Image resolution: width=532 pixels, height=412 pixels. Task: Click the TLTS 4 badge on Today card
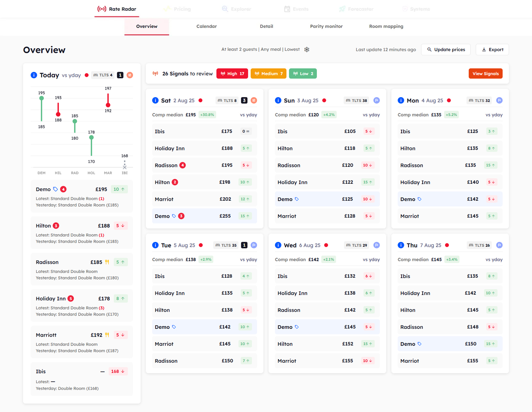tap(103, 75)
